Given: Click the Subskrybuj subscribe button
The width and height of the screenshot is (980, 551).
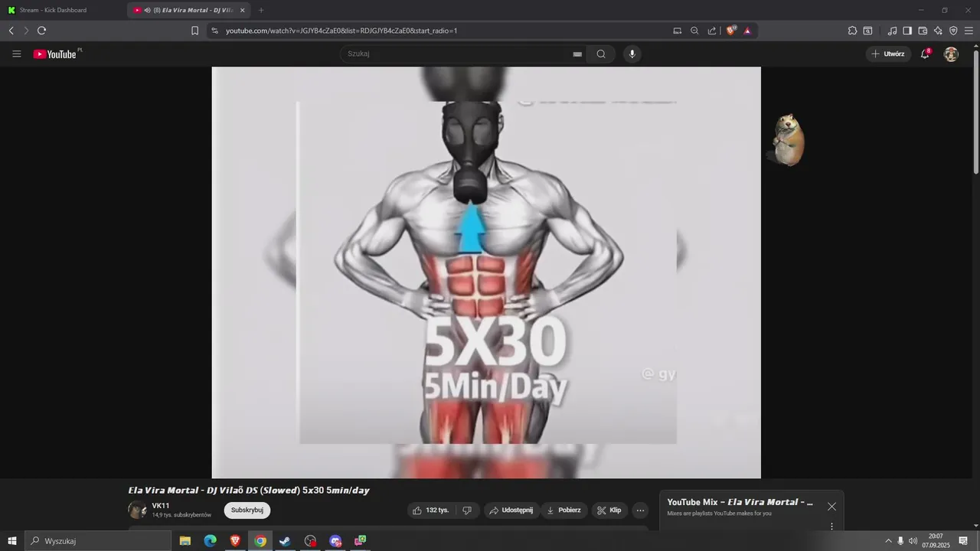Looking at the screenshot, I should click(x=247, y=510).
